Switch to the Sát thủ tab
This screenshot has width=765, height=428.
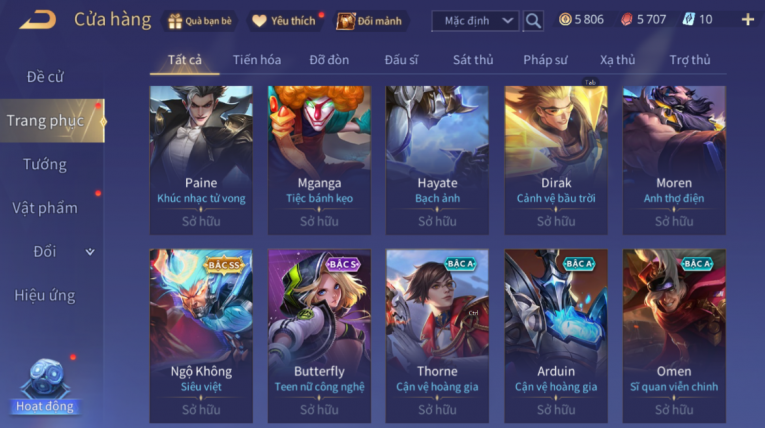[473, 60]
